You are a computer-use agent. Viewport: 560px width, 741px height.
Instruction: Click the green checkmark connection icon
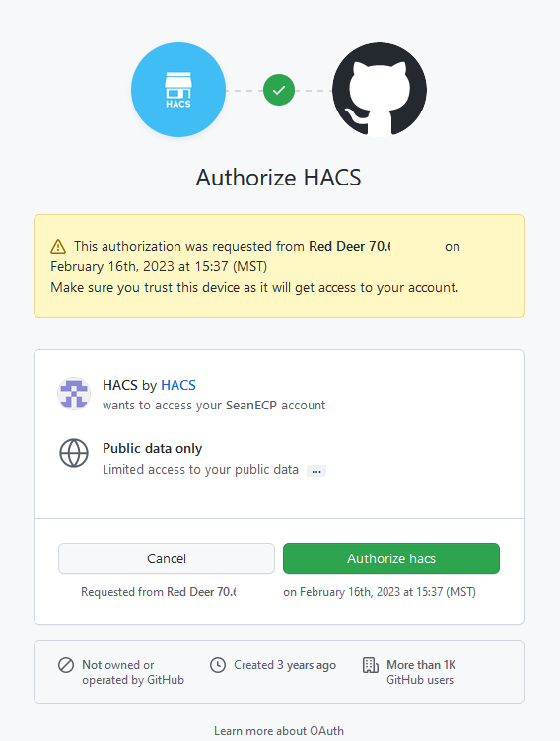279,90
